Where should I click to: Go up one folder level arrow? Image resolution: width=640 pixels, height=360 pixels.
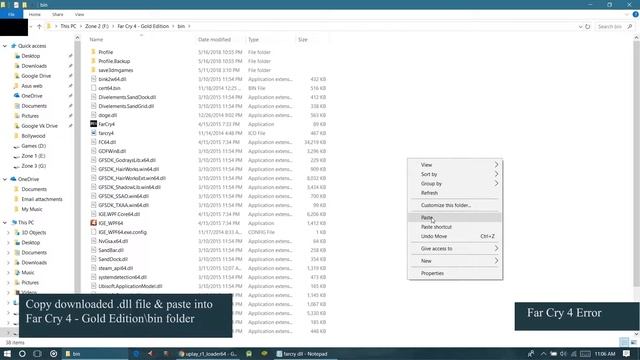click(39, 27)
